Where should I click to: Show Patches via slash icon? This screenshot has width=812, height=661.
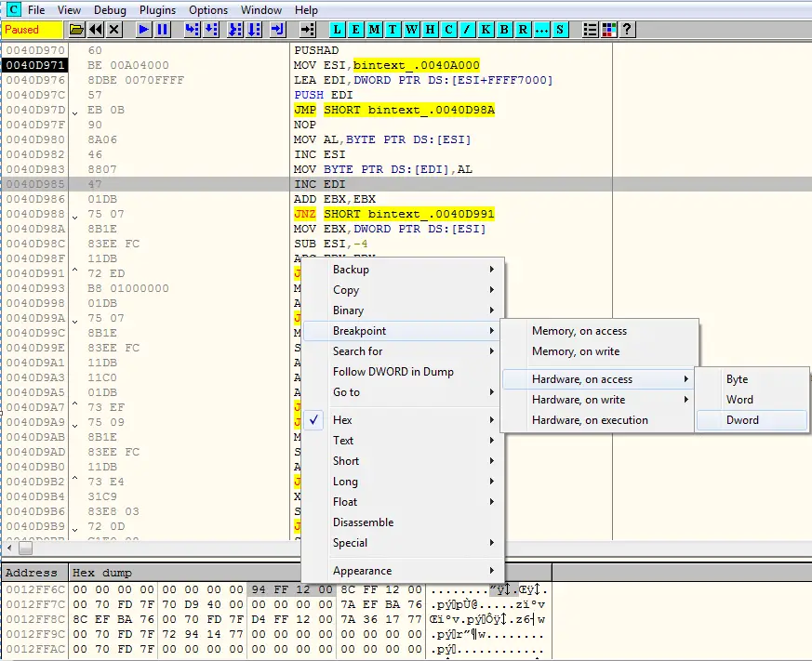(x=467, y=30)
